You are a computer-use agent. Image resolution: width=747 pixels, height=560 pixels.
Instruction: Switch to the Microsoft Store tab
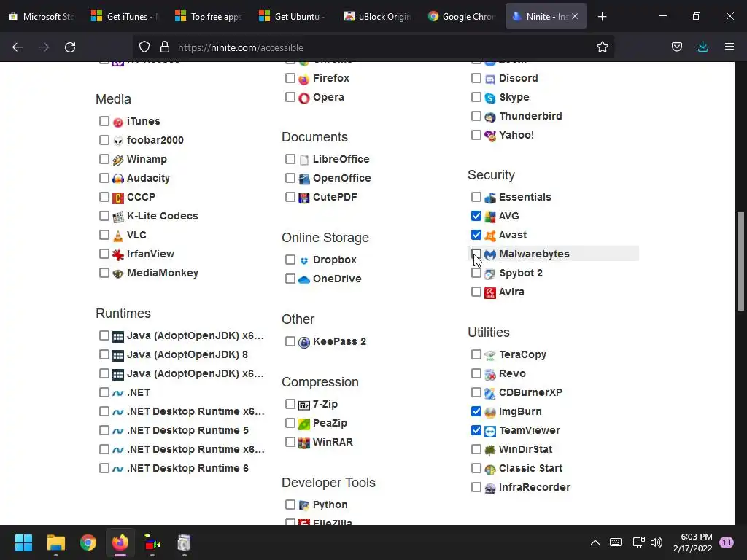42,16
